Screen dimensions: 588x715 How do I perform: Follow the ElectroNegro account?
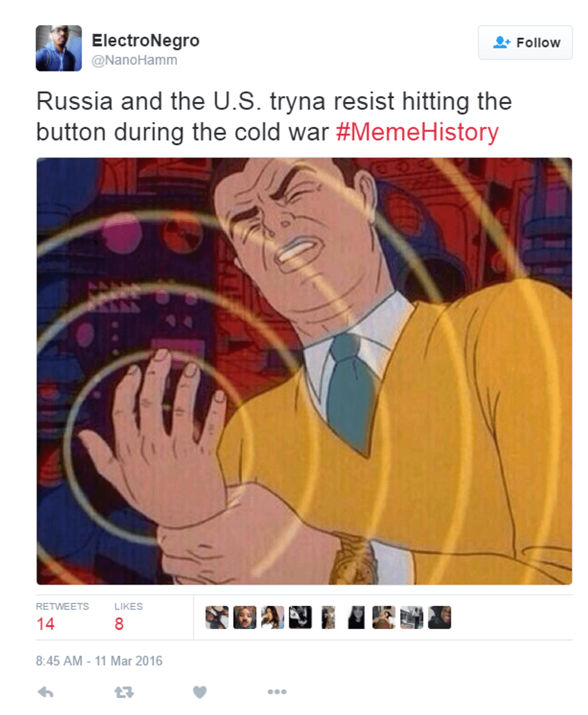pyautogui.click(x=525, y=43)
